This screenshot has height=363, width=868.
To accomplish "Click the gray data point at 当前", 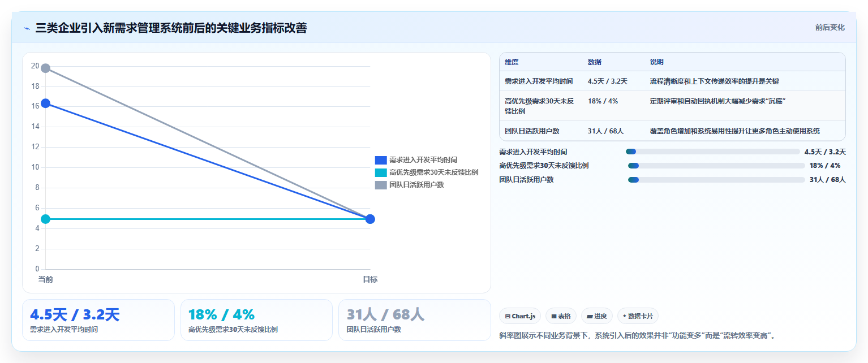I will point(45,68).
